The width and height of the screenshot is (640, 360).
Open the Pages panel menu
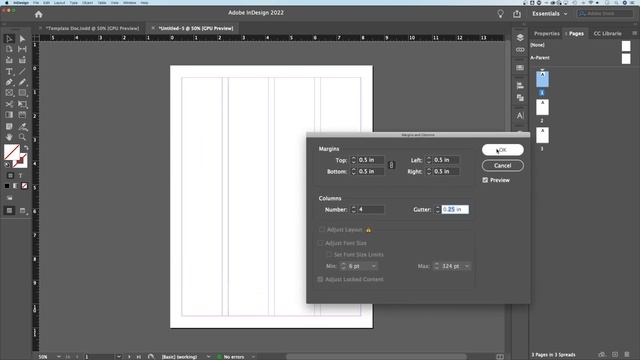634,33
